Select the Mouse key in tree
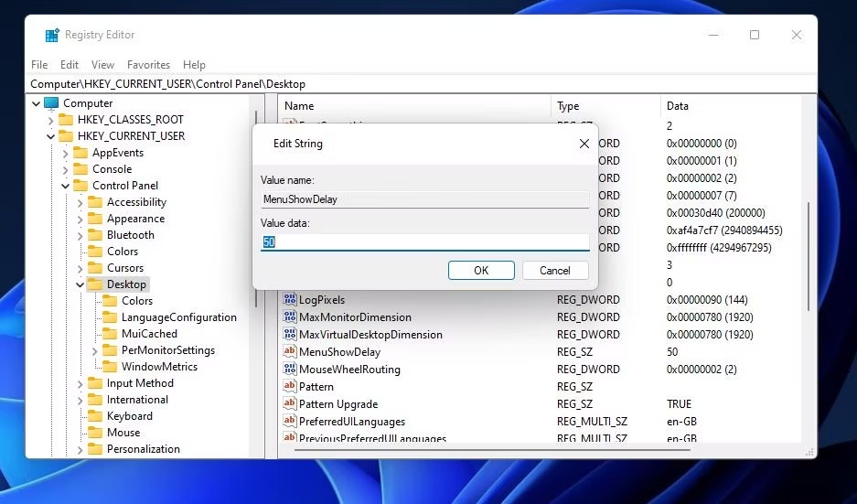 pyautogui.click(x=123, y=432)
